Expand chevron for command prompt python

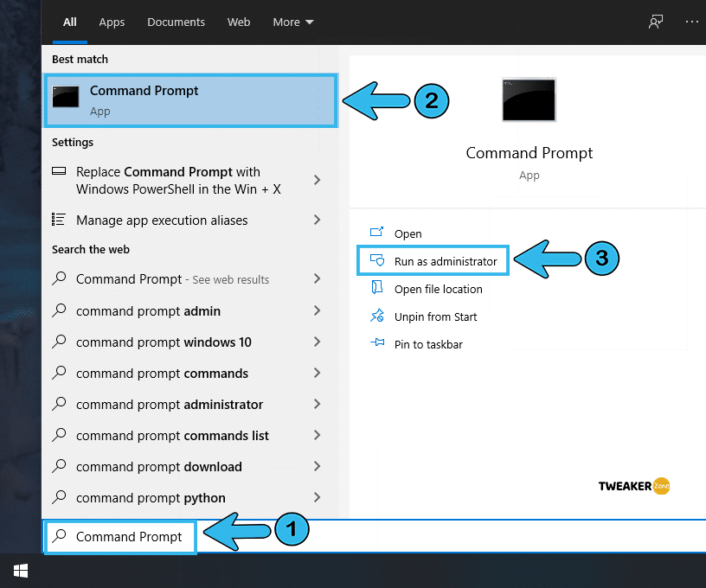click(317, 497)
